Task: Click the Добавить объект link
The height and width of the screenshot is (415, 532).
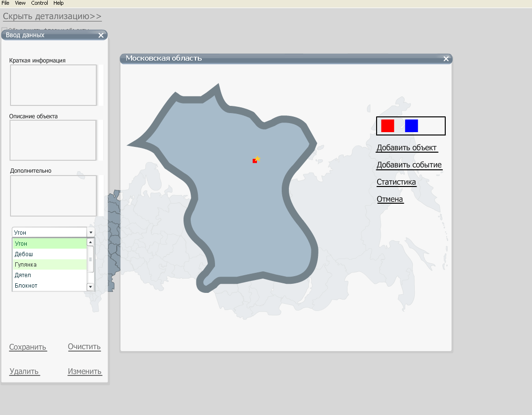Action: (407, 148)
